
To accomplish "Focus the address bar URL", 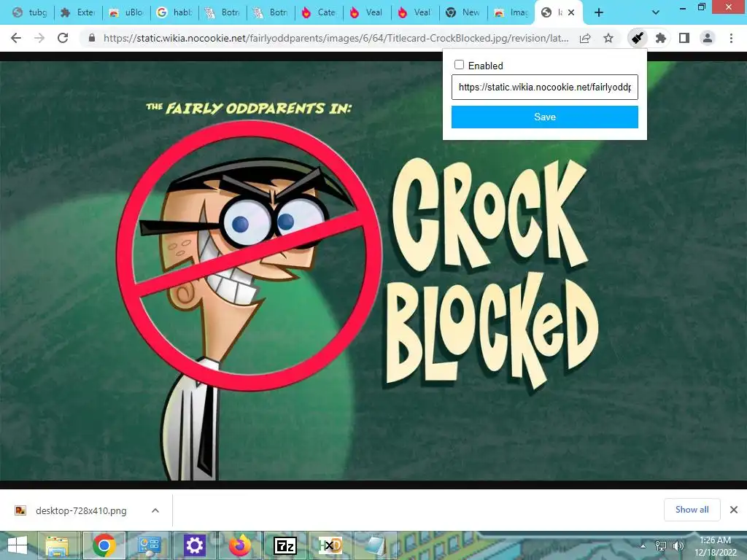I will [x=336, y=38].
